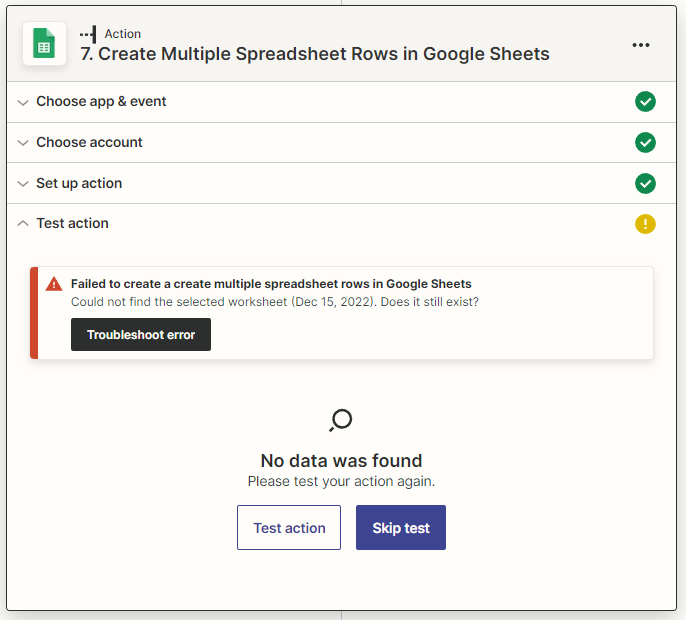Click green checkmark beside Set up action
The width and height of the screenshot is (686, 620).
click(645, 183)
